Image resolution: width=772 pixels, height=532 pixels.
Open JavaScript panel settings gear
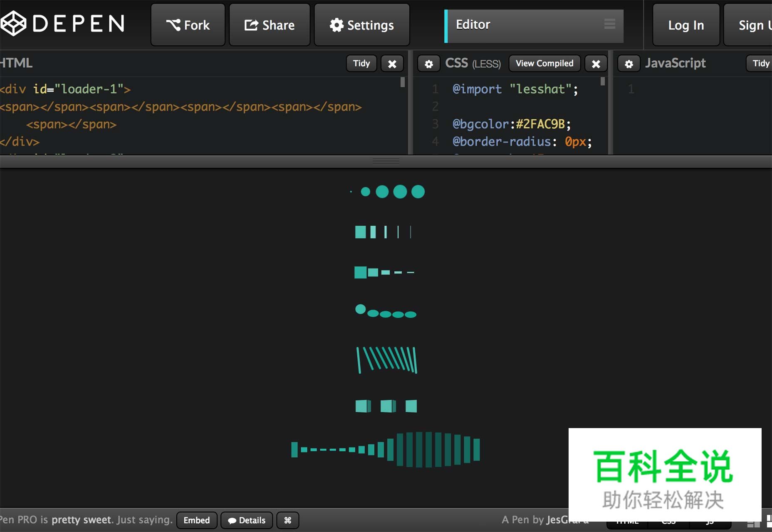629,64
